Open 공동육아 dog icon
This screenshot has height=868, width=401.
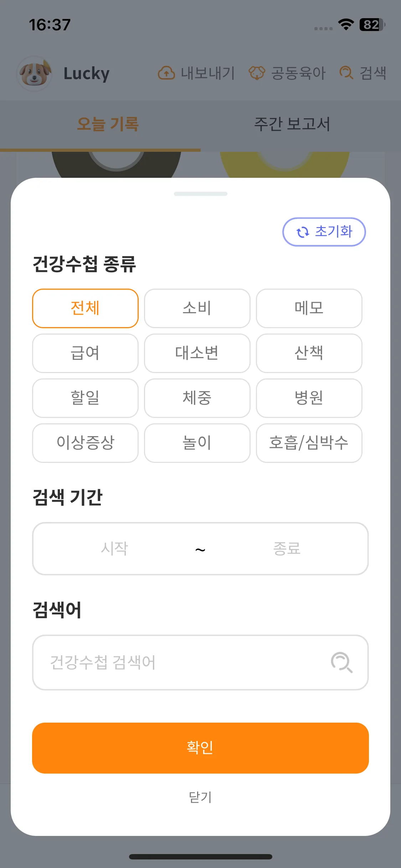point(257,73)
